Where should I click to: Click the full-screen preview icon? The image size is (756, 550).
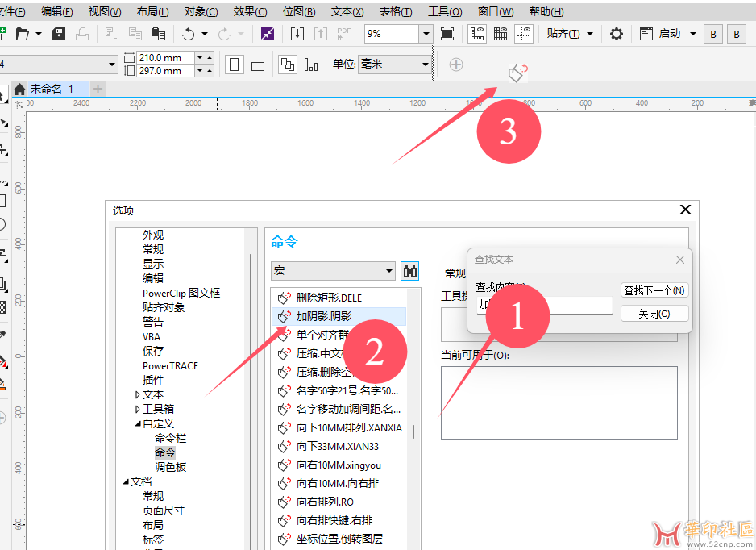[447, 34]
